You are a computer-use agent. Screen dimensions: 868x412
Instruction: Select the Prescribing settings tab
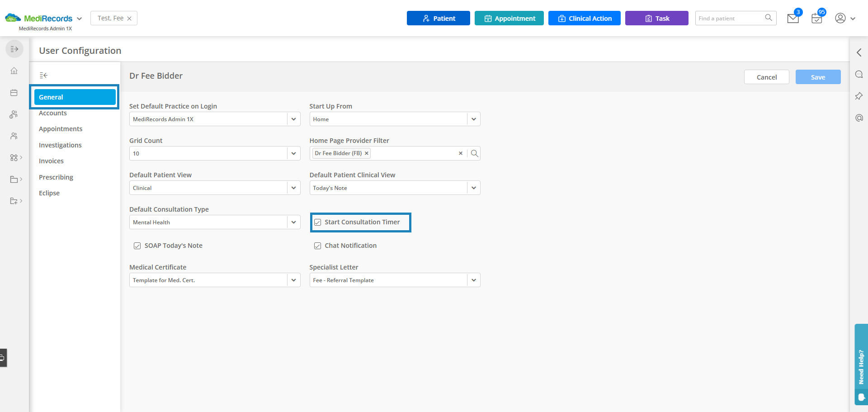tap(56, 177)
